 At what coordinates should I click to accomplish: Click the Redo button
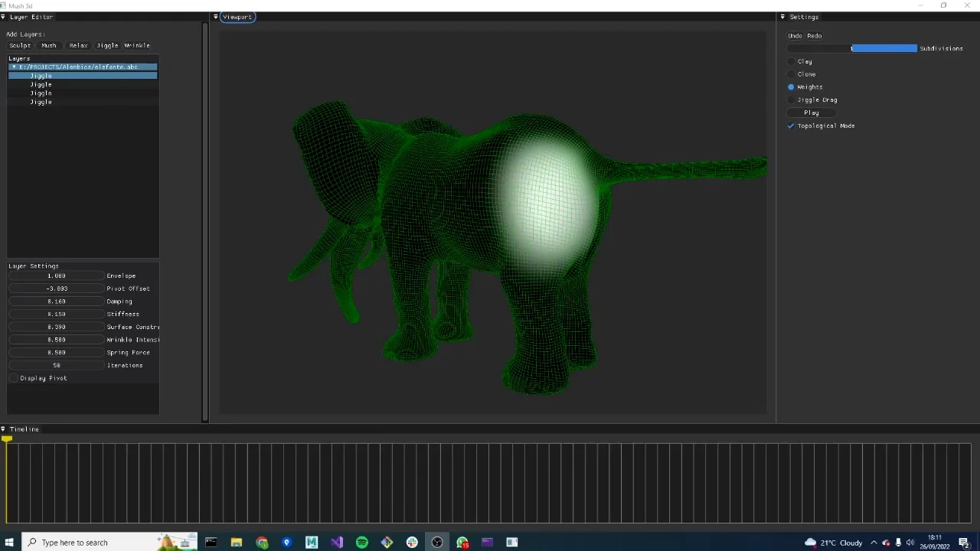[x=814, y=36]
